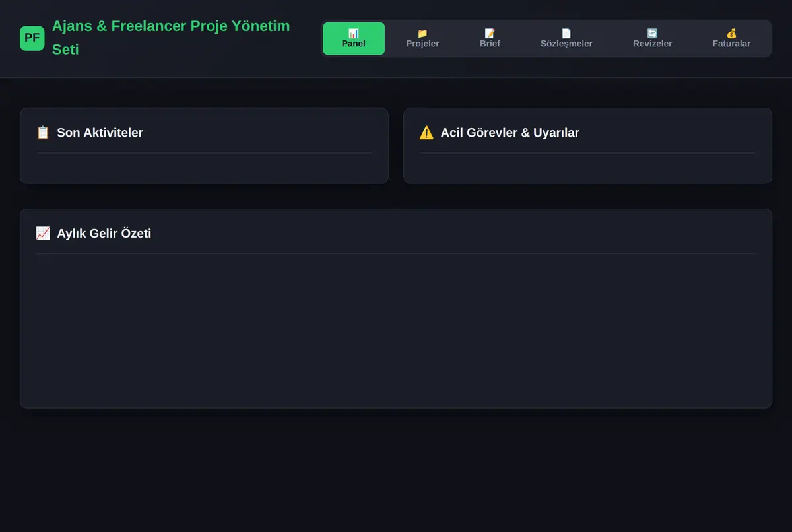
Task: Switch to the Panel tab
Action: pos(354,39)
